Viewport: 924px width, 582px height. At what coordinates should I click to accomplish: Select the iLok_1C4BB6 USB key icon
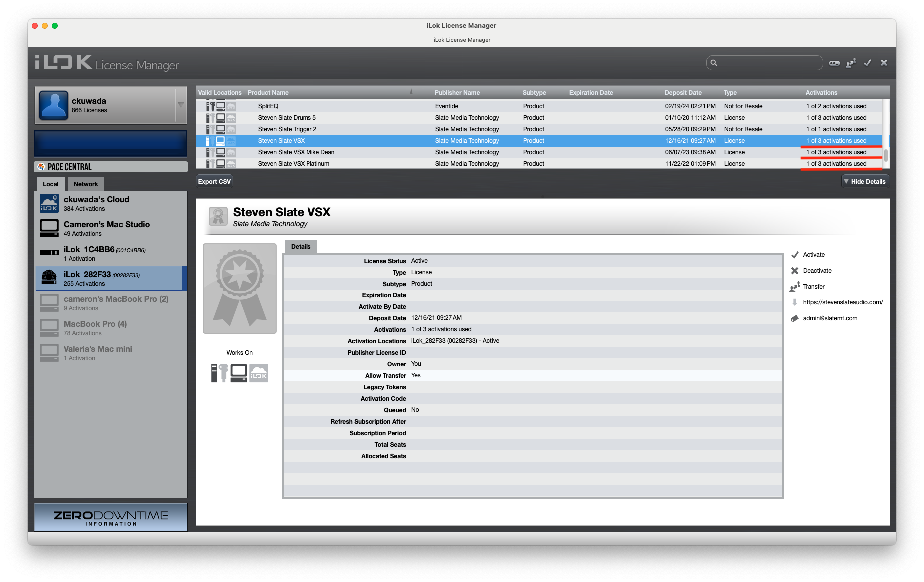(49, 253)
